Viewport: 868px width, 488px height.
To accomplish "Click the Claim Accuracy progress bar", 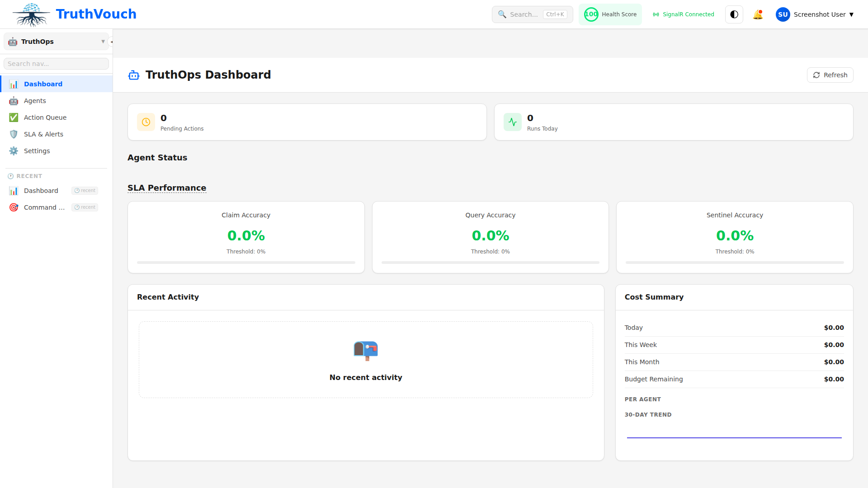I will pos(245,262).
